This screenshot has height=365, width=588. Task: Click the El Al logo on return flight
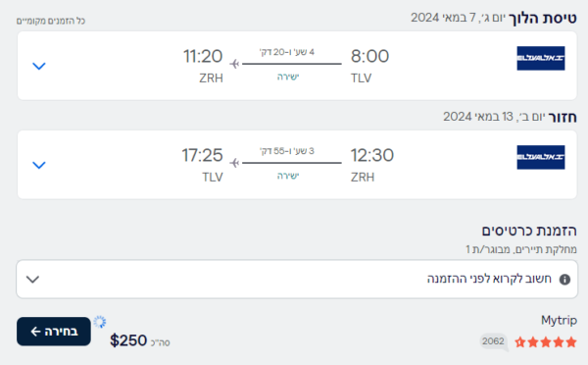541,157
